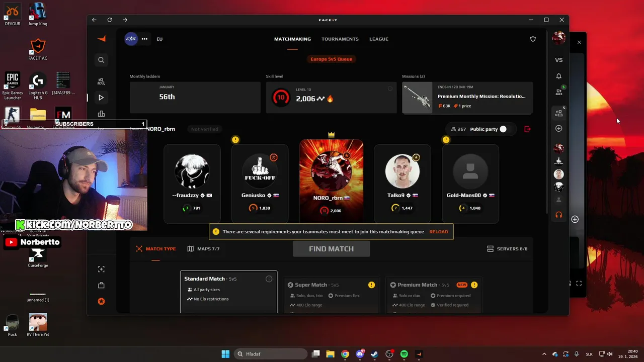Open the party chat icon in right bar
The image size is (644, 362).
558,114
